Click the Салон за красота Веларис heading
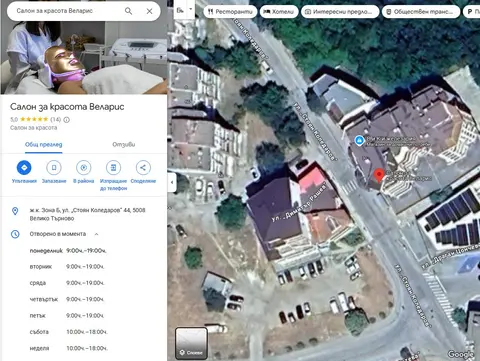 pyautogui.click(x=67, y=107)
